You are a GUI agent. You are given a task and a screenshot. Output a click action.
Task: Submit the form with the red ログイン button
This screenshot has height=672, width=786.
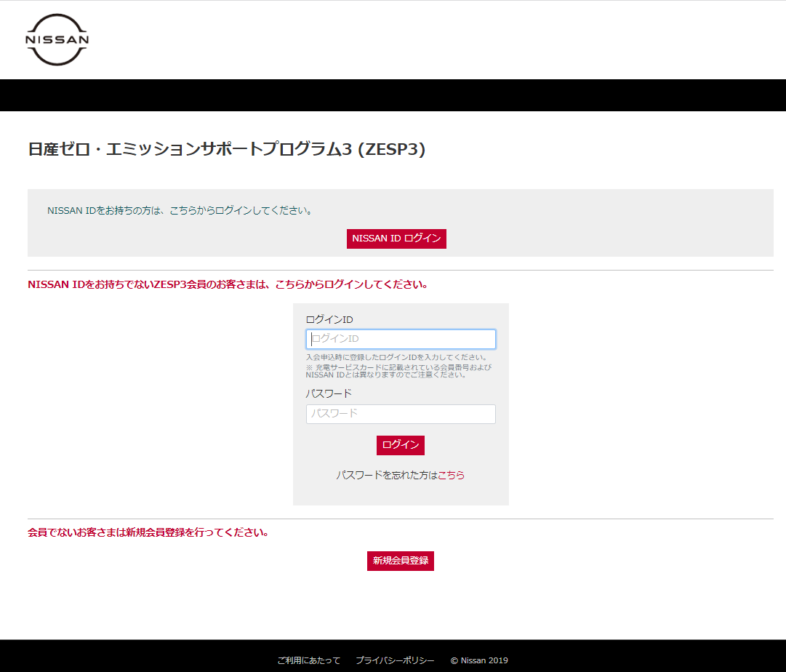click(400, 445)
